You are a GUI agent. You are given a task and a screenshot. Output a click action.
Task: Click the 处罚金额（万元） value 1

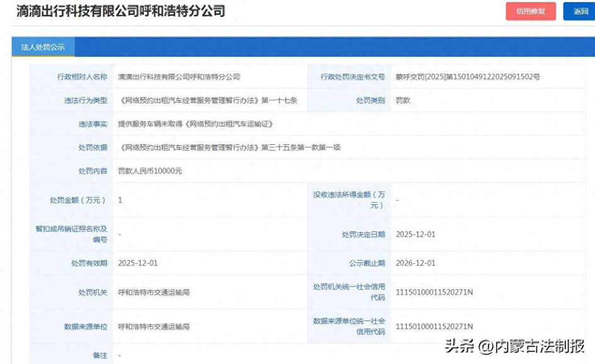[x=120, y=200]
